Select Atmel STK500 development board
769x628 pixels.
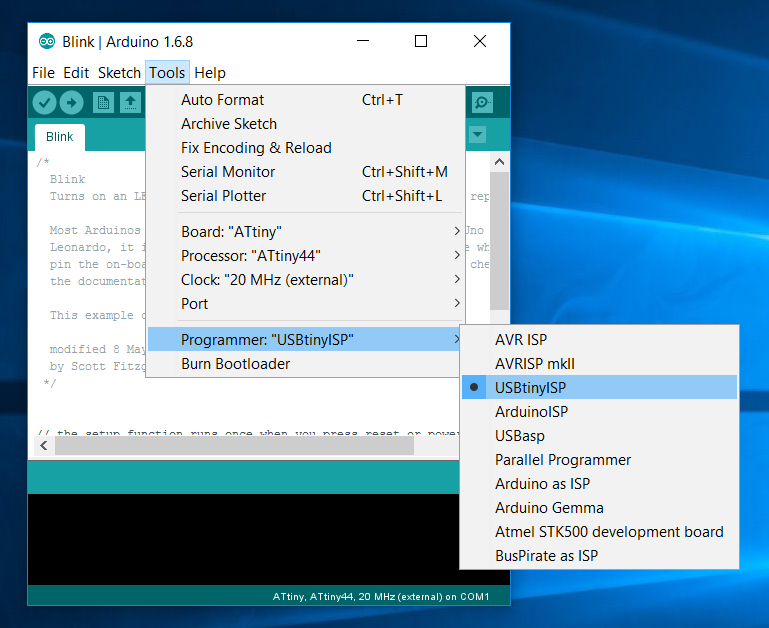(x=599, y=532)
